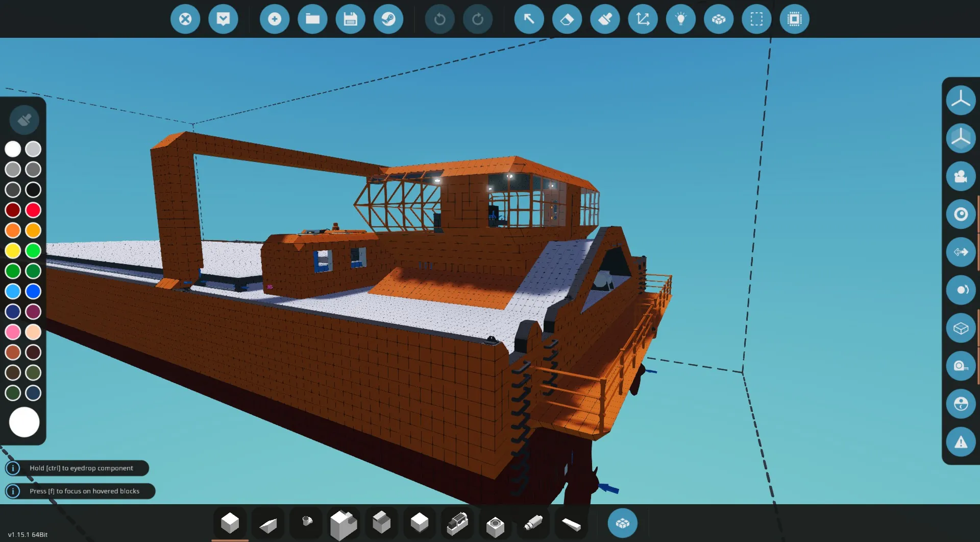Select the paint brush tool in top toolbar
The height and width of the screenshot is (542, 980).
[605, 19]
